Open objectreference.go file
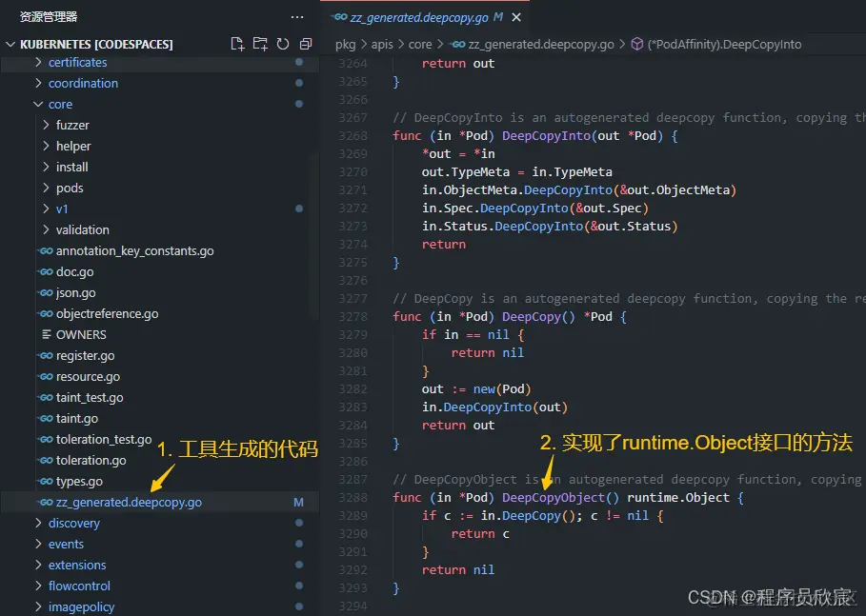 pyautogui.click(x=107, y=314)
